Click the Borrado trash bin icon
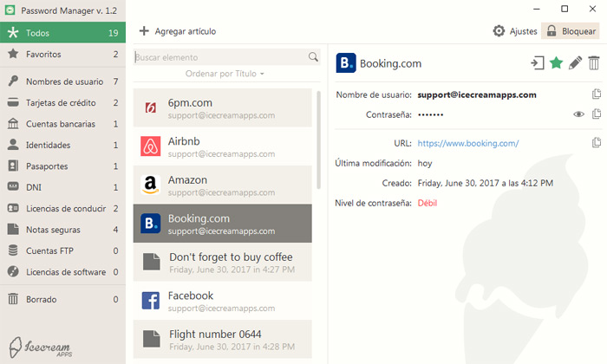The width and height of the screenshot is (607, 364). (x=13, y=299)
